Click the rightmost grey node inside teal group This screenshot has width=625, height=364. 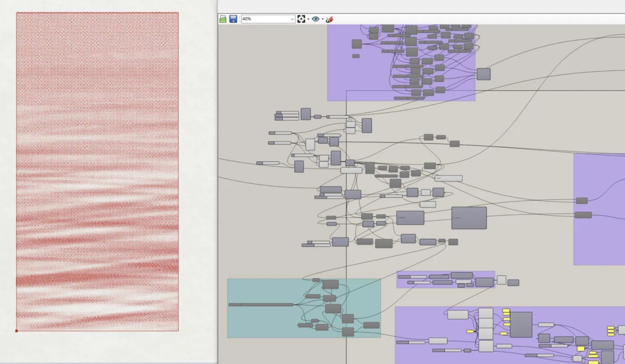point(371,325)
